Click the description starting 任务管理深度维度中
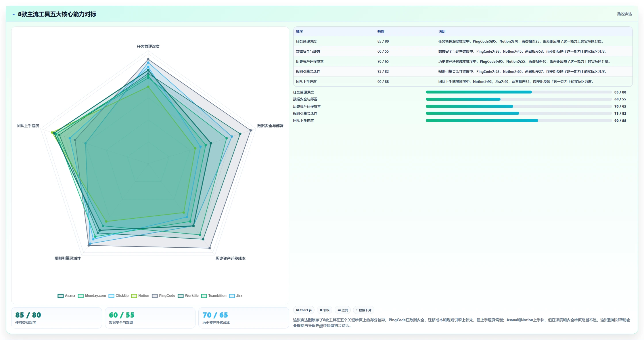Screen dimensions: 644x340 pyautogui.click(x=521, y=41)
